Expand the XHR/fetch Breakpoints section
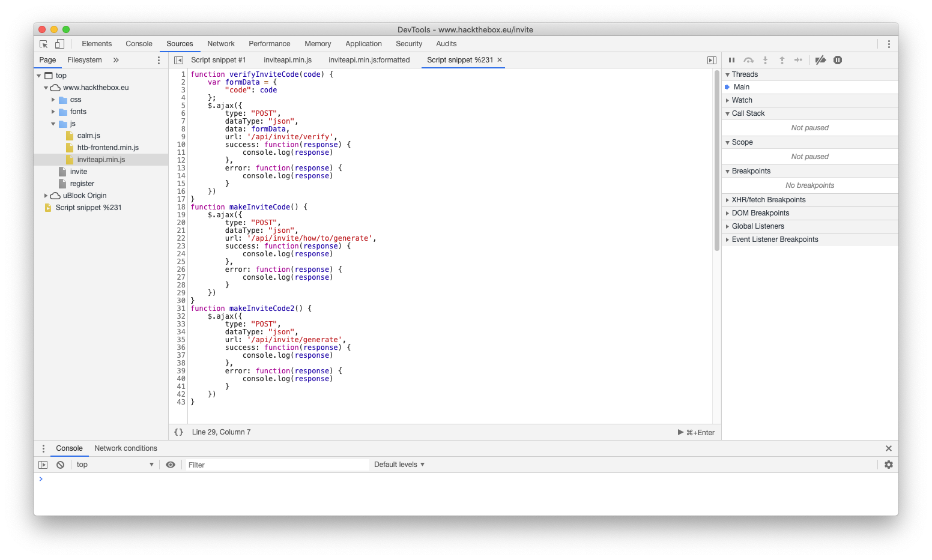Viewport: 932px width, 560px height. [x=768, y=200]
